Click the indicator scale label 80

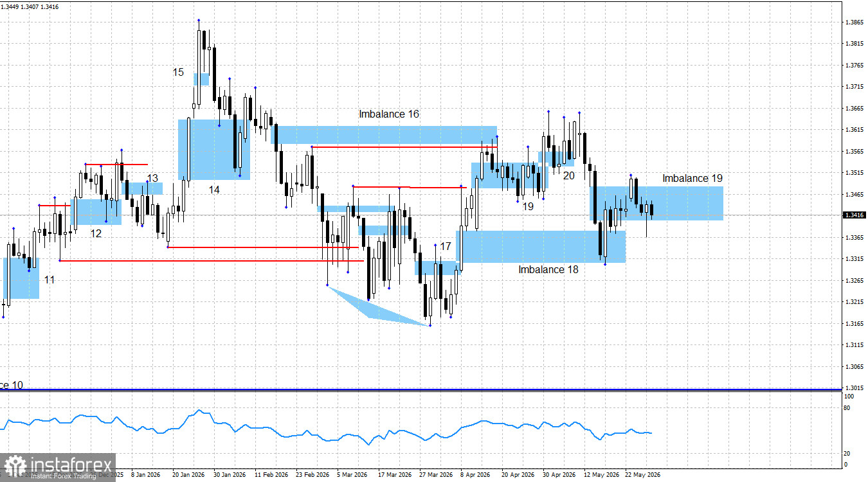847,408
